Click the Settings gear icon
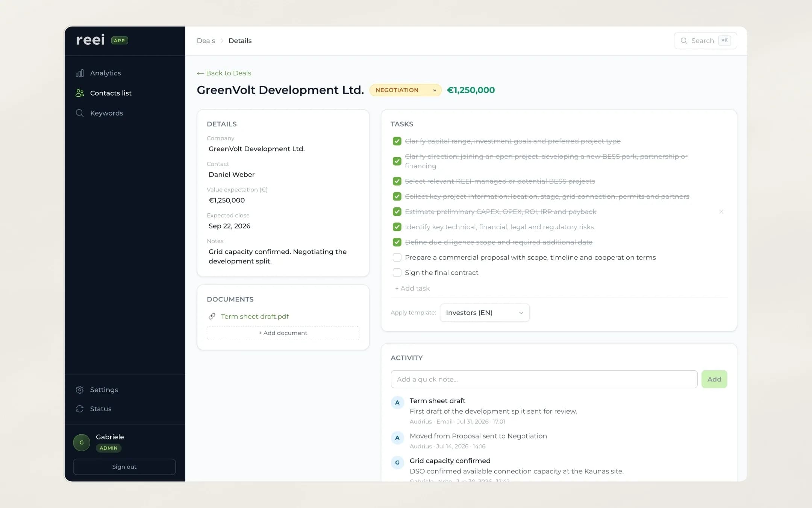The image size is (812, 508). click(80, 390)
